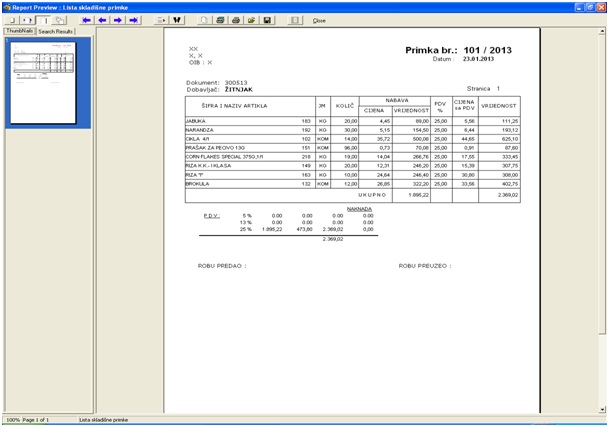
Task: Click the ROBU PREUZEO : label
Action: click(425, 266)
